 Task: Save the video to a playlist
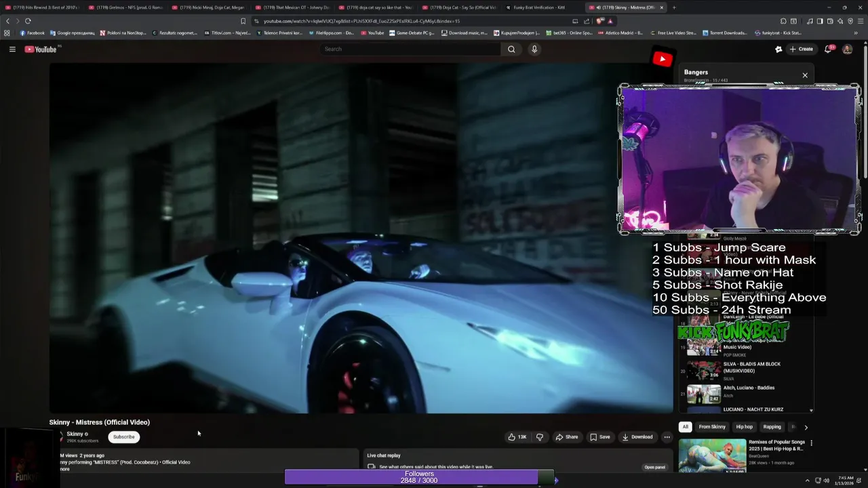(599, 437)
